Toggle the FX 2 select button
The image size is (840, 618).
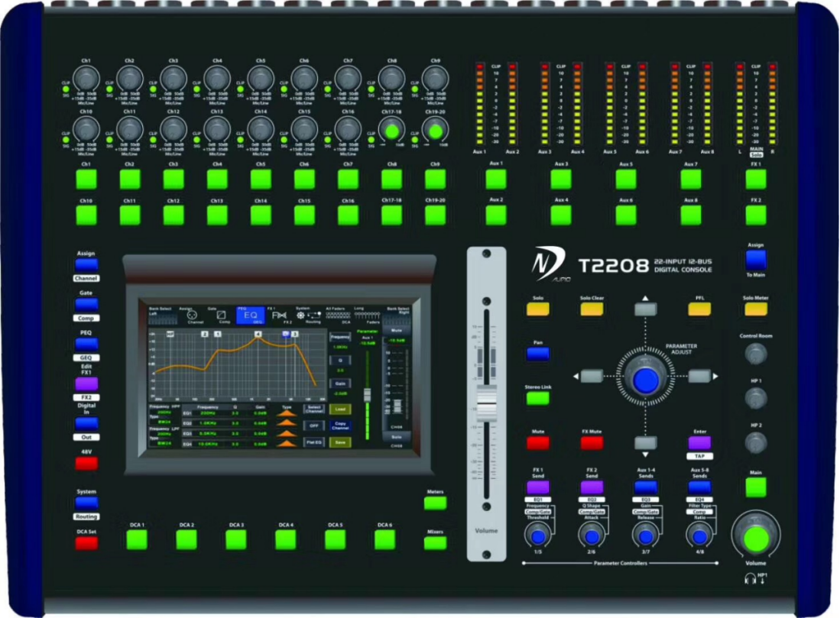click(755, 215)
